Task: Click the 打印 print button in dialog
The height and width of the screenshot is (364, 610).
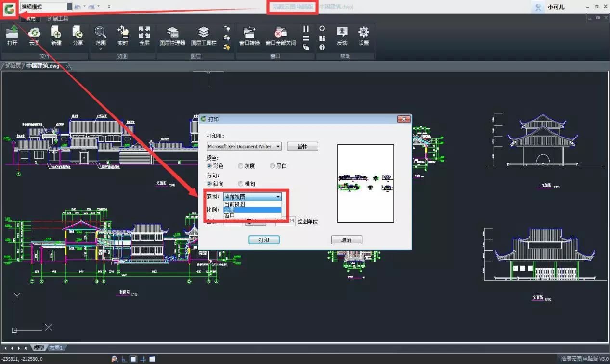Action: pyautogui.click(x=264, y=240)
